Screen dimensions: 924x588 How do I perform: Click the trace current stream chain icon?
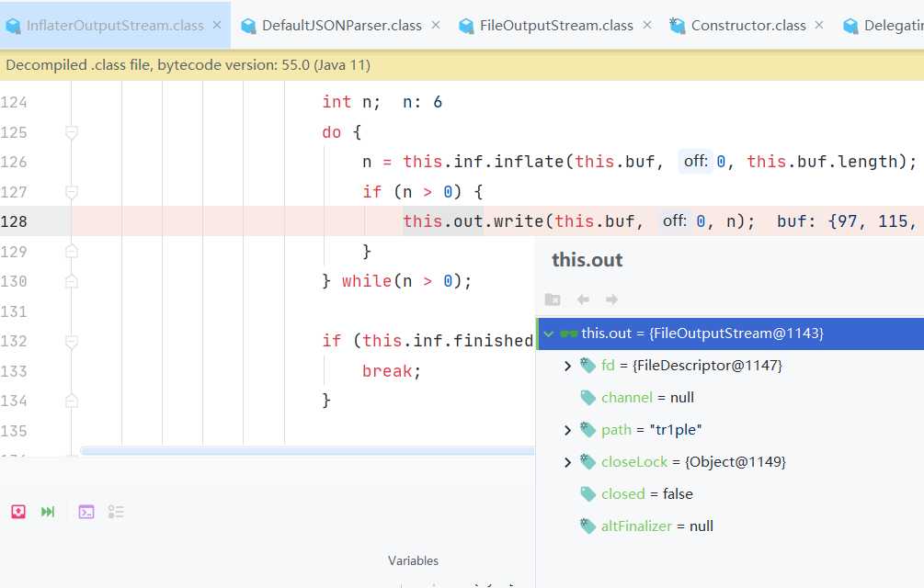116,512
